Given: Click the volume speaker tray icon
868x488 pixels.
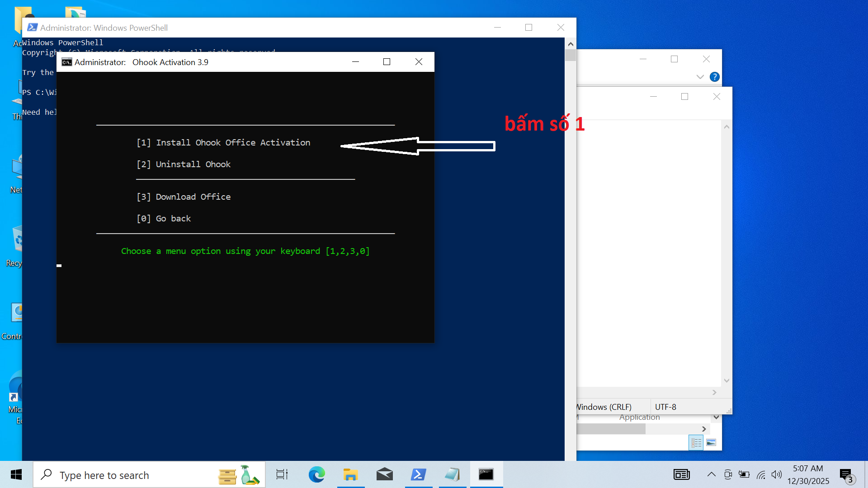Looking at the screenshot, I should click(776, 474).
